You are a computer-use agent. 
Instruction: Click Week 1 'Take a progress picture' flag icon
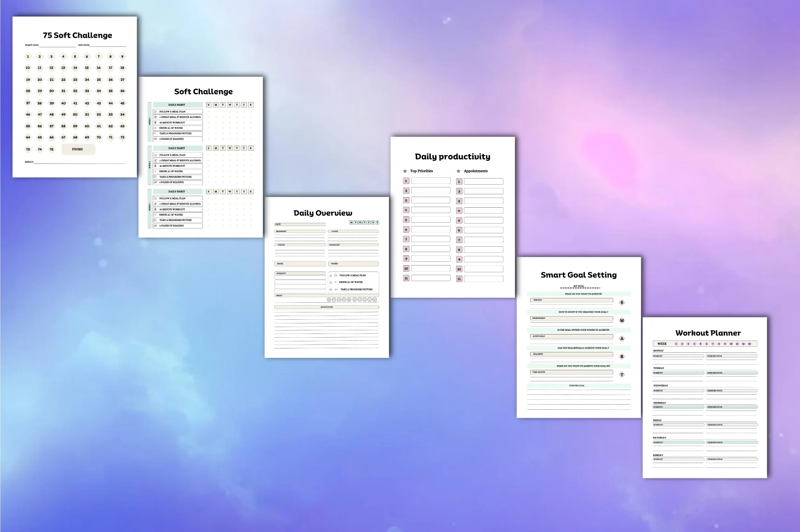click(155, 133)
